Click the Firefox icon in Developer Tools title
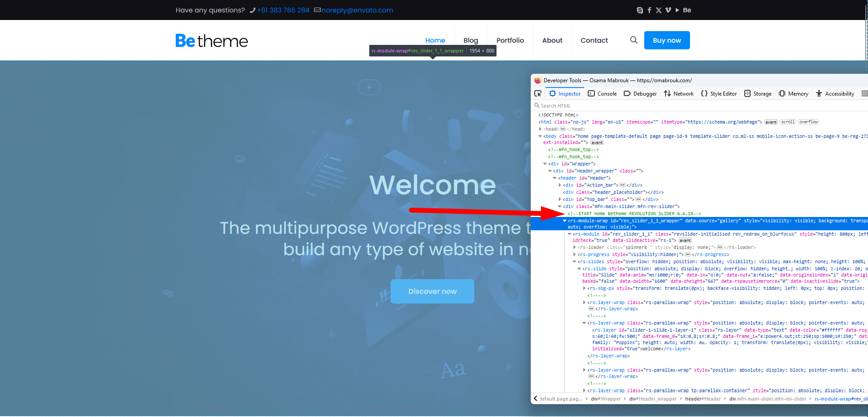The image size is (868, 417). [537, 80]
